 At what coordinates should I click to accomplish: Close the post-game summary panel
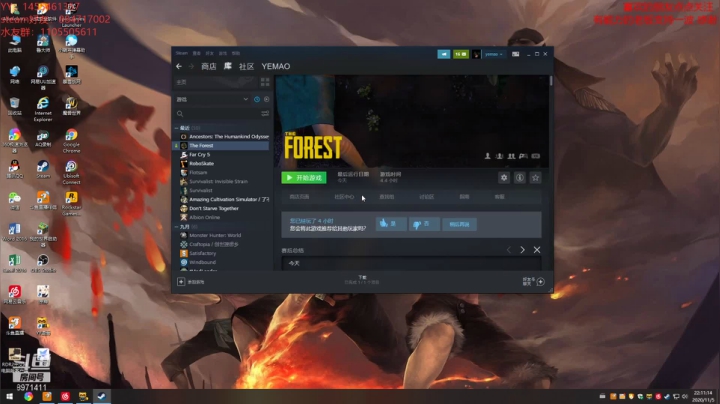[537, 250]
